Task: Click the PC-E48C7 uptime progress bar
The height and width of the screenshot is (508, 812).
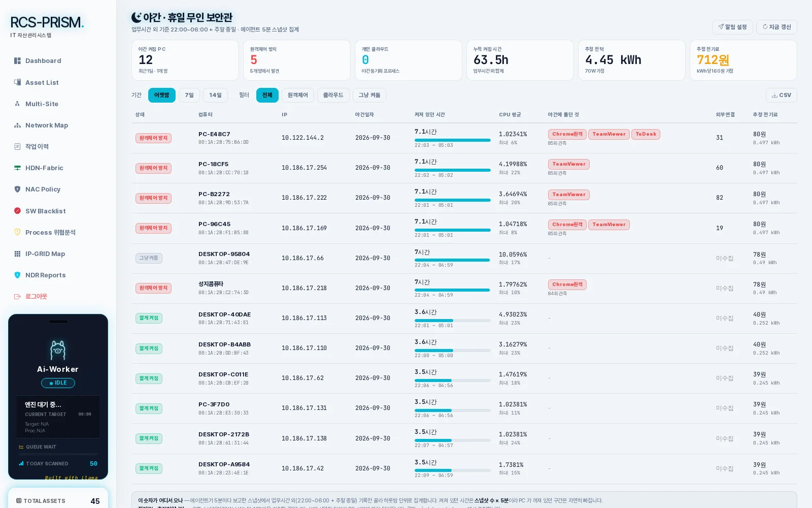Action: [x=453, y=140]
